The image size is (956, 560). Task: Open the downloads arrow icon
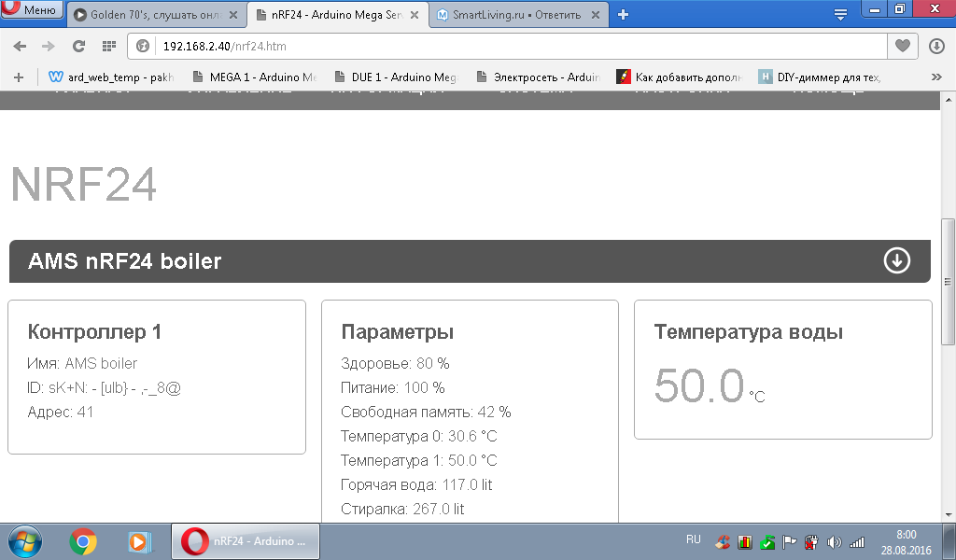pyautogui.click(x=936, y=46)
